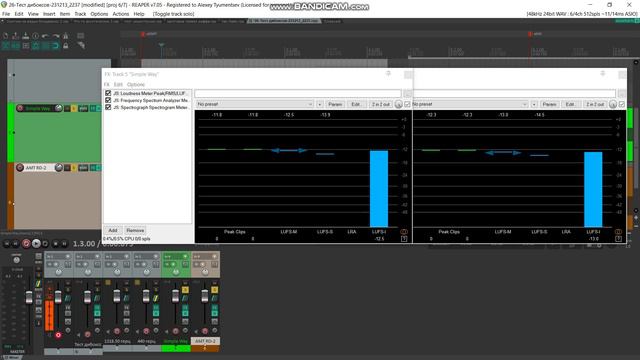The image size is (640, 360).
Task: Open Project settings from the toolbar
Action: [36, 36]
